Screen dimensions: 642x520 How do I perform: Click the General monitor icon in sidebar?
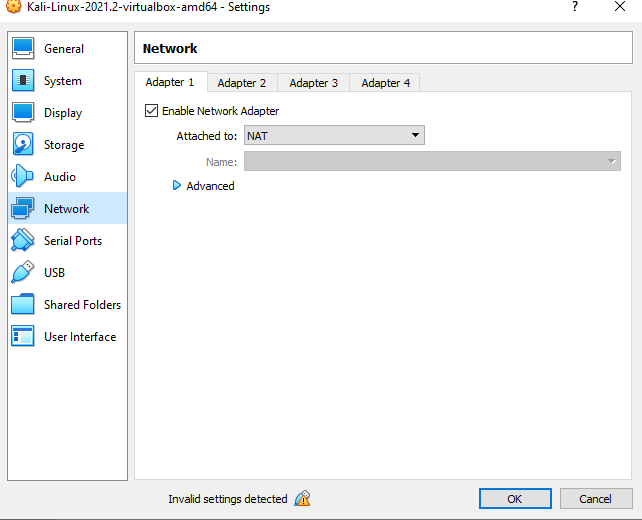click(x=23, y=49)
